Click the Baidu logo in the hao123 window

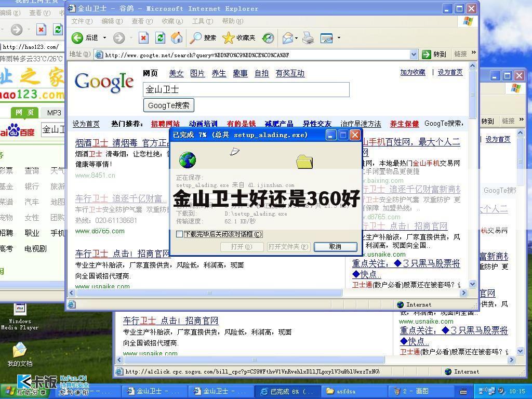pyautogui.click(x=17, y=130)
